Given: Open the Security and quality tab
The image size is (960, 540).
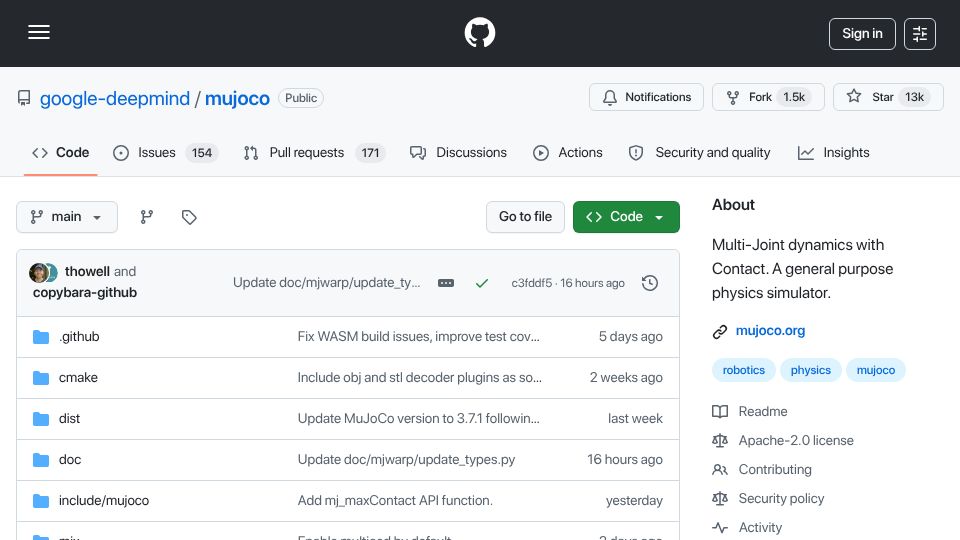Looking at the screenshot, I should [700, 152].
